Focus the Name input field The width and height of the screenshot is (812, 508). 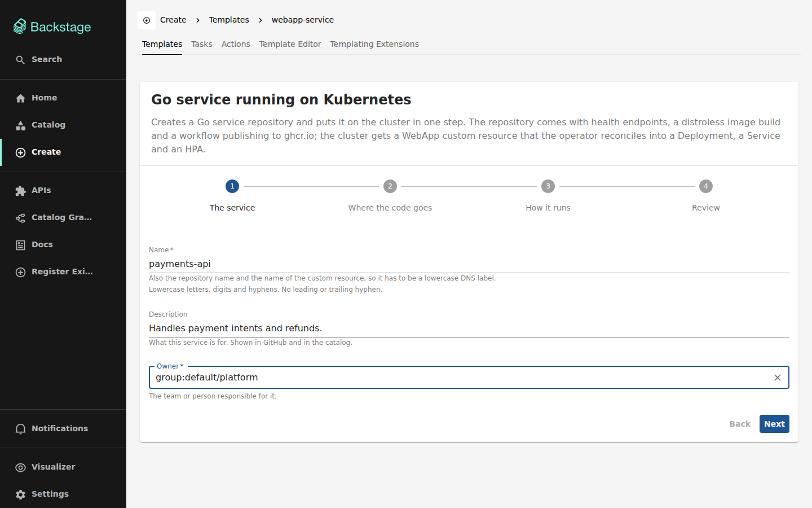coord(469,264)
